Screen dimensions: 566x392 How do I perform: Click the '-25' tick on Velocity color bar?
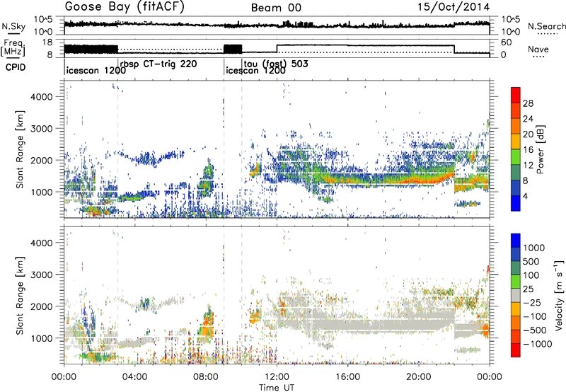coord(532,302)
